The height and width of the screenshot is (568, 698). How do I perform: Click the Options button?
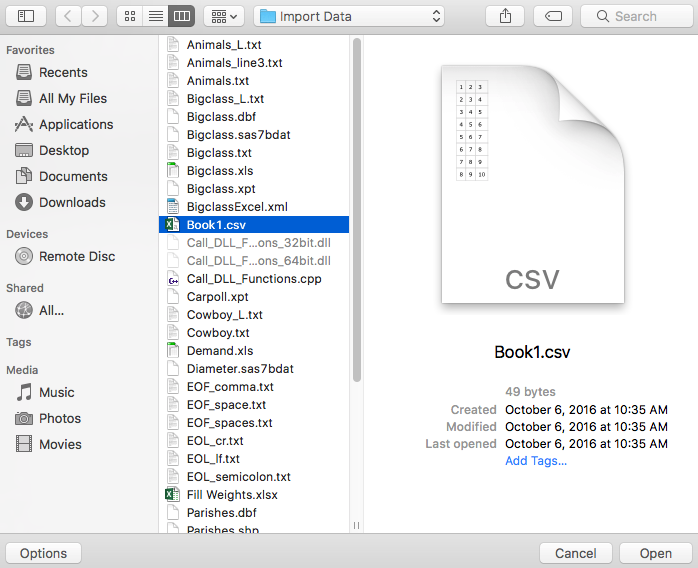click(44, 553)
